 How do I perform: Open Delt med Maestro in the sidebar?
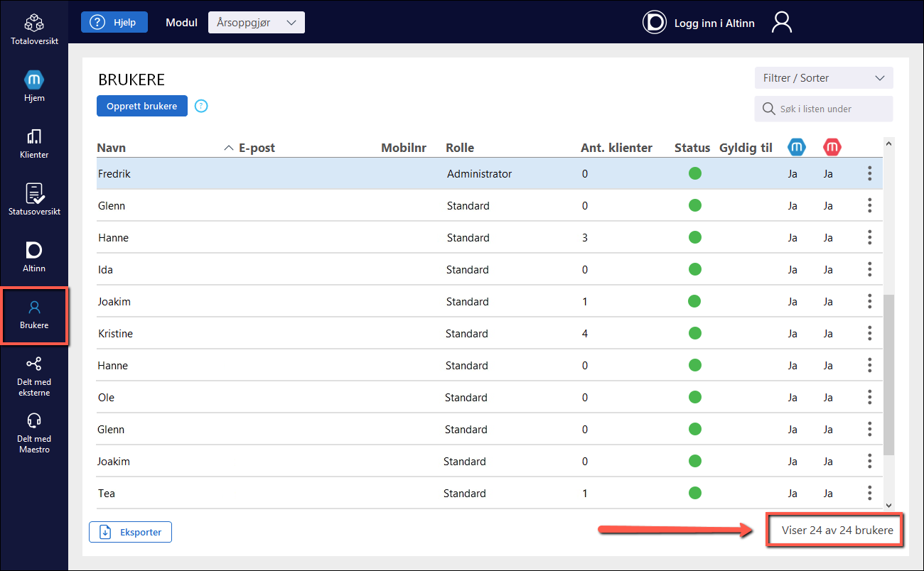(x=34, y=433)
